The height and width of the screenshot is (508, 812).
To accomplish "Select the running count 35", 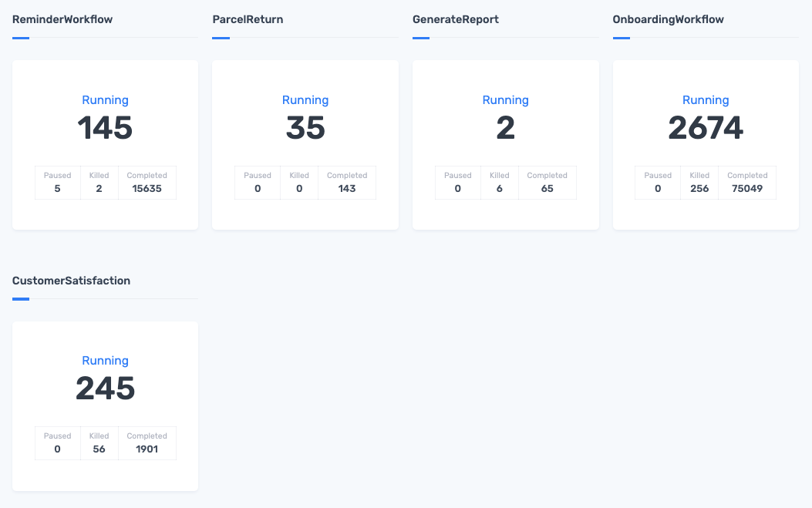I will tap(305, 128).
